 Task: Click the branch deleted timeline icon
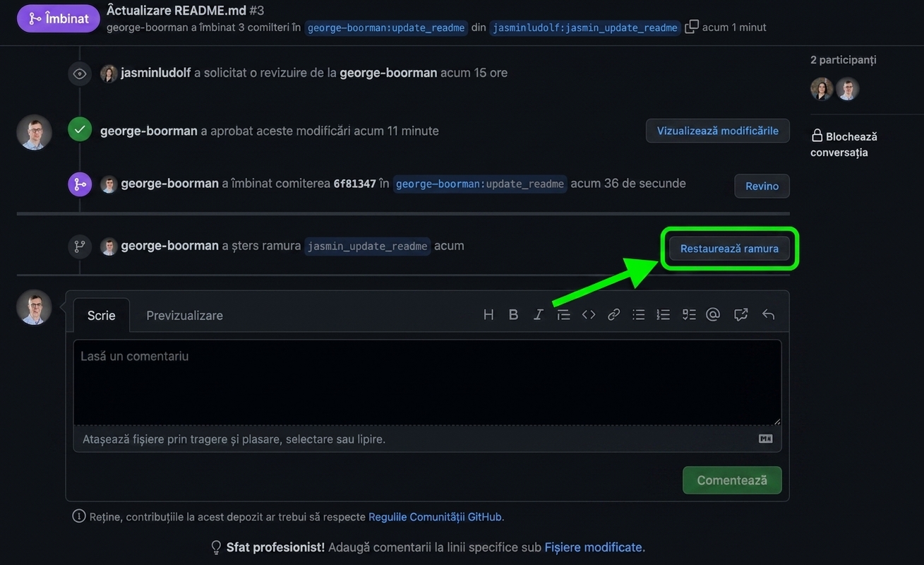pos(80,246)
